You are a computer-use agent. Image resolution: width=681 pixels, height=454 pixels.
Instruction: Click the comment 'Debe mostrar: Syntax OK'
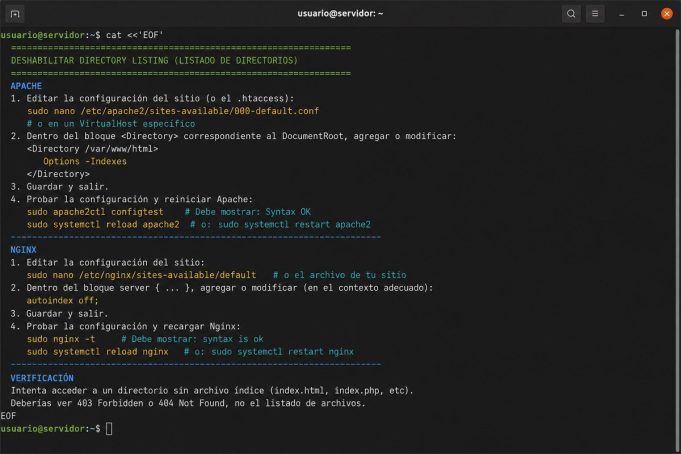pos(248,212)
